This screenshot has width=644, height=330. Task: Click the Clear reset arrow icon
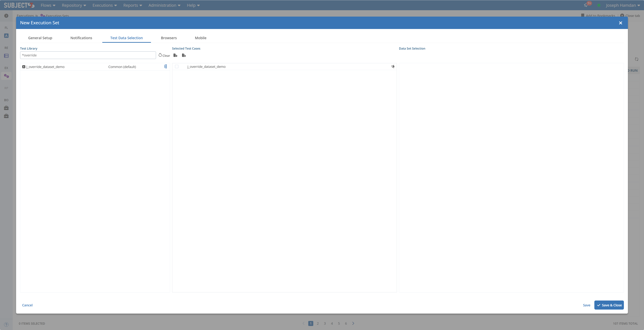(x=160, y=55)
